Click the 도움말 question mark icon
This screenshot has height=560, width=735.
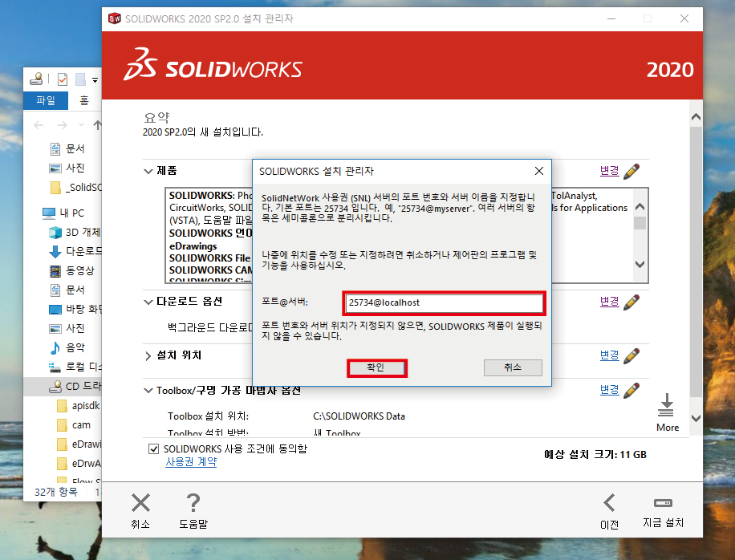[193, 503]
